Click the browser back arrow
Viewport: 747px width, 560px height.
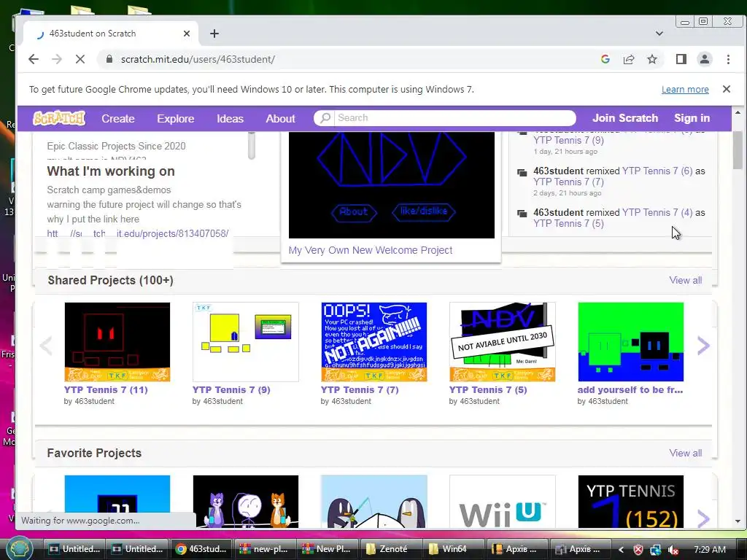point(34,59)
